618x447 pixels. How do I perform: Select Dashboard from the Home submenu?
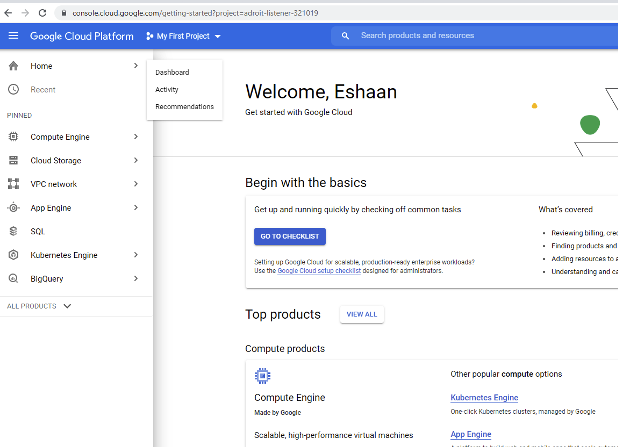click(172, 73)
